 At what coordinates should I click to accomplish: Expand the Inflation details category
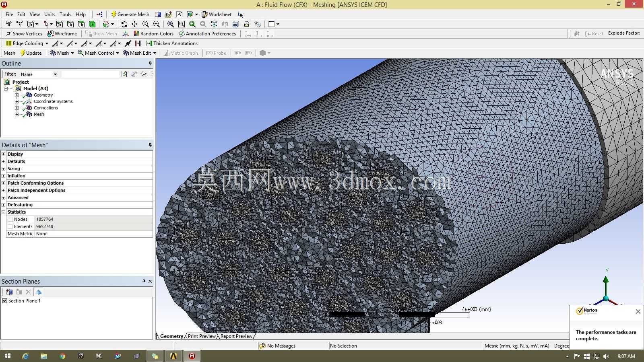4,176
